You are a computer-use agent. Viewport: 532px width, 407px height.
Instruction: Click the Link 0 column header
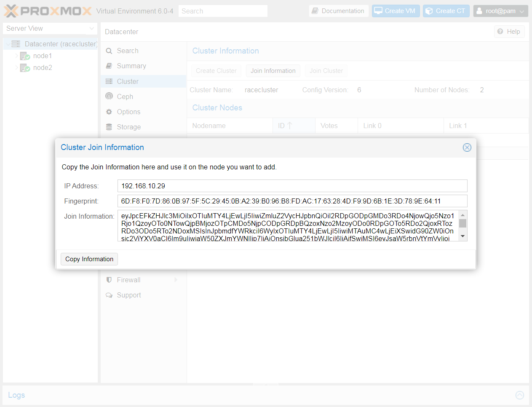coord(401,126)
